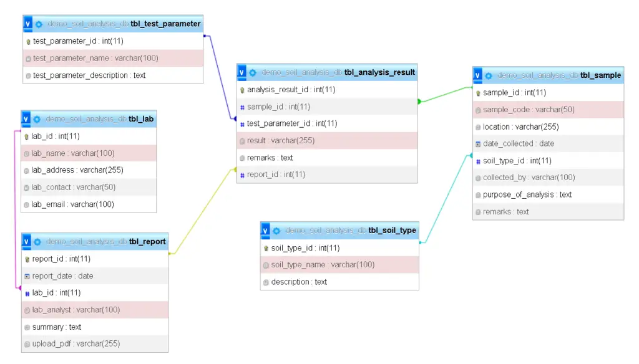This screenshot has height=364, width=639.
Task: Click the calendar icon beside date_collected
Action: [x=478, y=143]
